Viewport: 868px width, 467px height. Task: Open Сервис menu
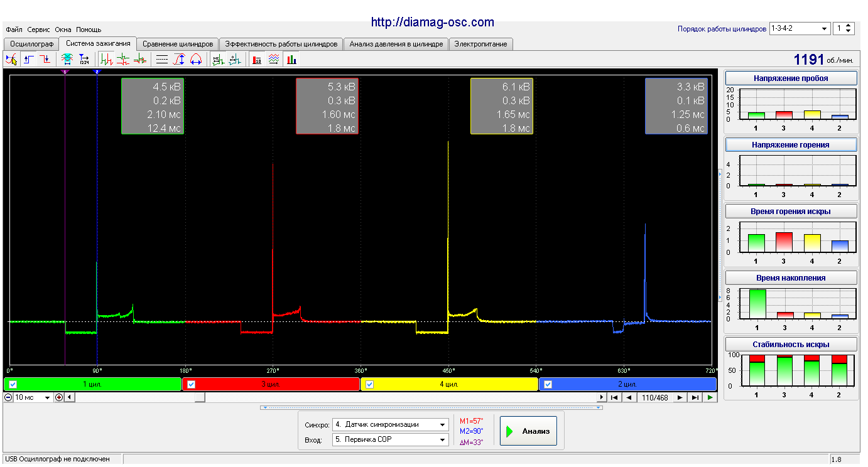point(39,30)
